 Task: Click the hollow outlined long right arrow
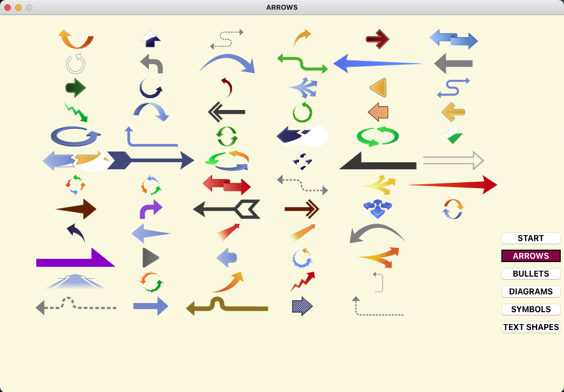[x=453, y=161]
